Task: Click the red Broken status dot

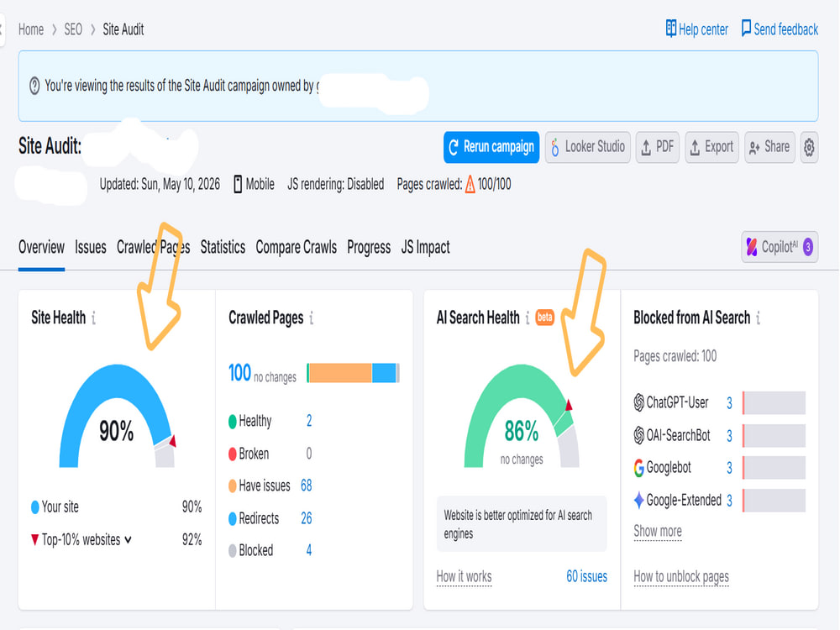Action: [233, 454]
